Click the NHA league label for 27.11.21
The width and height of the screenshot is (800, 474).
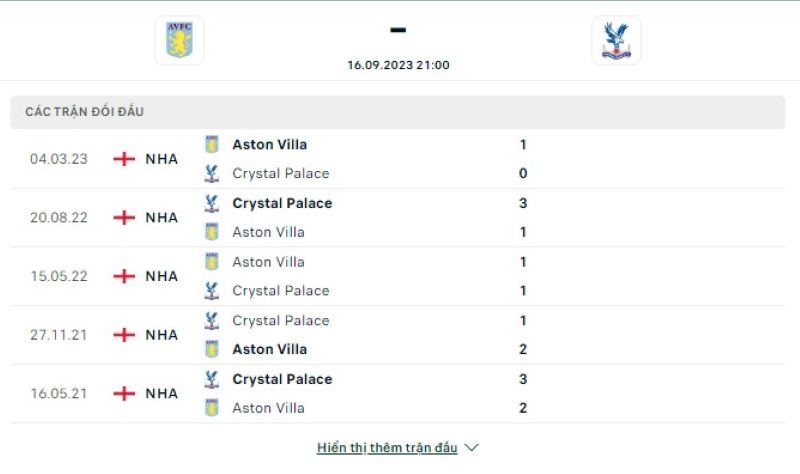(161, 335)
